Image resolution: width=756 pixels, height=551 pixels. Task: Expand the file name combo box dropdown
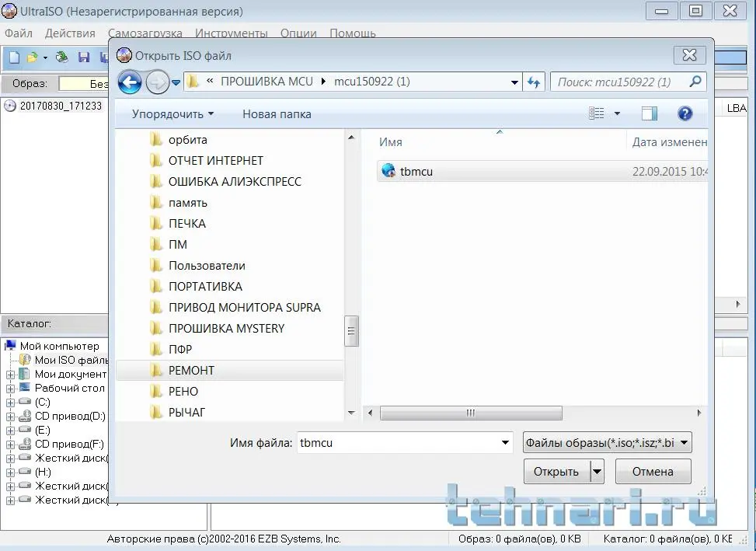tap(505, 442)
